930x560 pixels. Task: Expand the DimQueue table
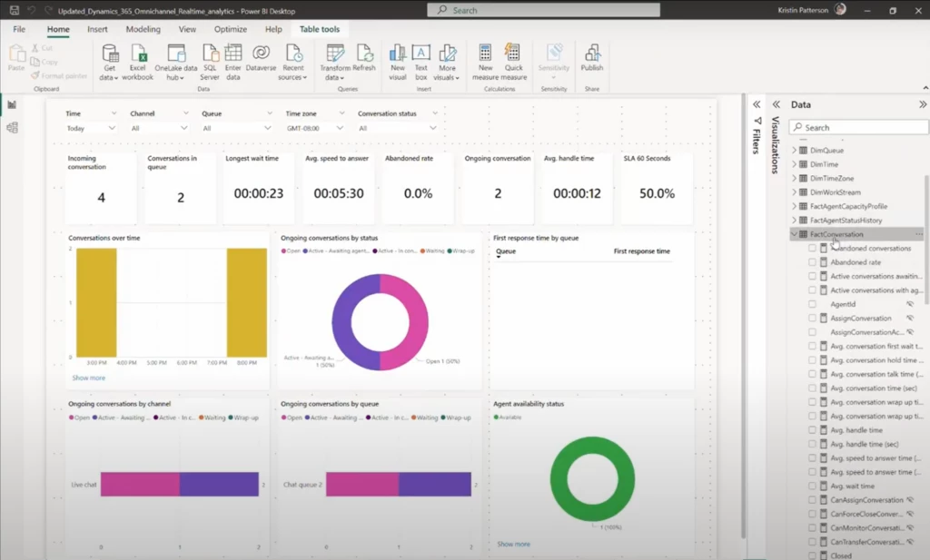click(796, 151)
